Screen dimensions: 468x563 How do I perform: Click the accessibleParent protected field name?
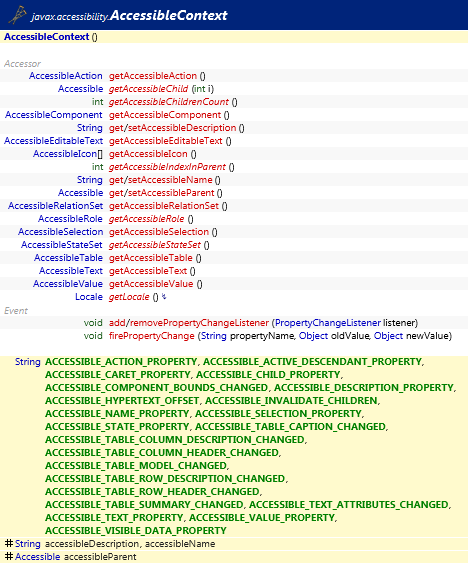click(100, 557)
